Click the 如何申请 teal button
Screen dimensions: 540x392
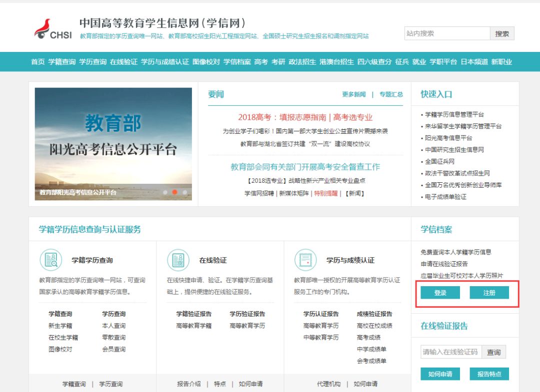pyautogui.click(x=440, y=374)
